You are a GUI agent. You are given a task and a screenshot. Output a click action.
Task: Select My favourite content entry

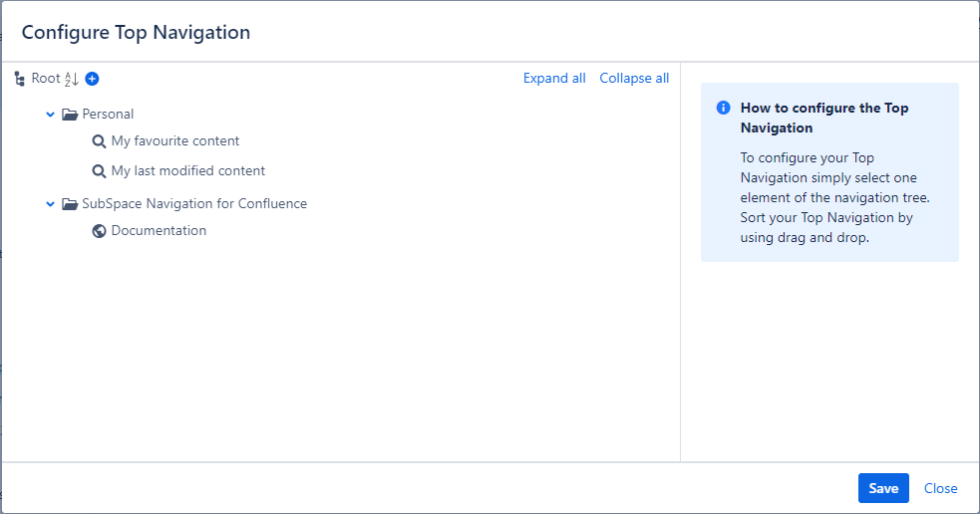[175, 141]
